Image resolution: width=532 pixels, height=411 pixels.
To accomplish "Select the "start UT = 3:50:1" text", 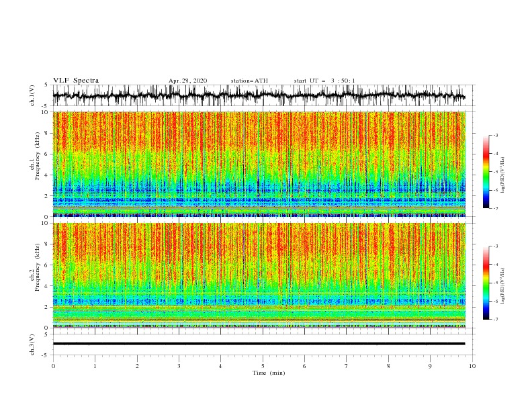I will point(324,81).
